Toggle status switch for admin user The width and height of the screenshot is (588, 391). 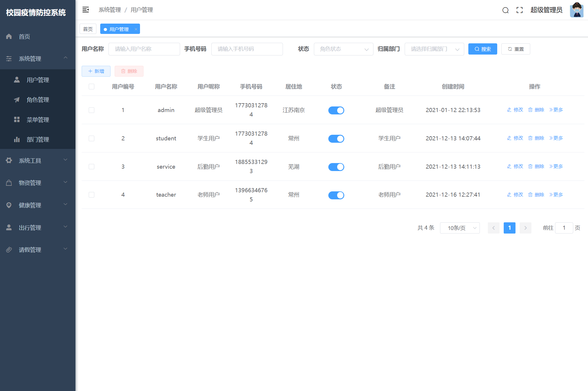point(336,110)
